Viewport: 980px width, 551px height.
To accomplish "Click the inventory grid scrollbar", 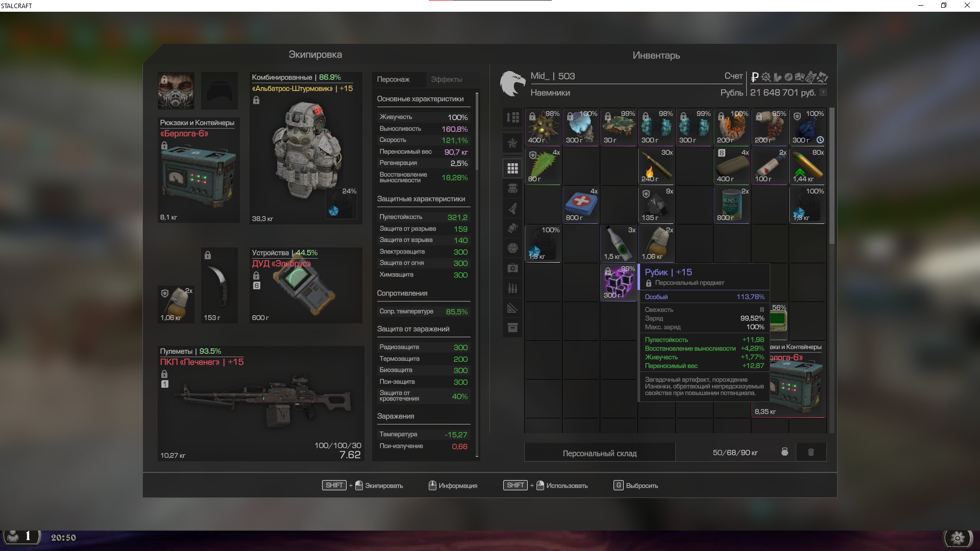I will point(832,176).
